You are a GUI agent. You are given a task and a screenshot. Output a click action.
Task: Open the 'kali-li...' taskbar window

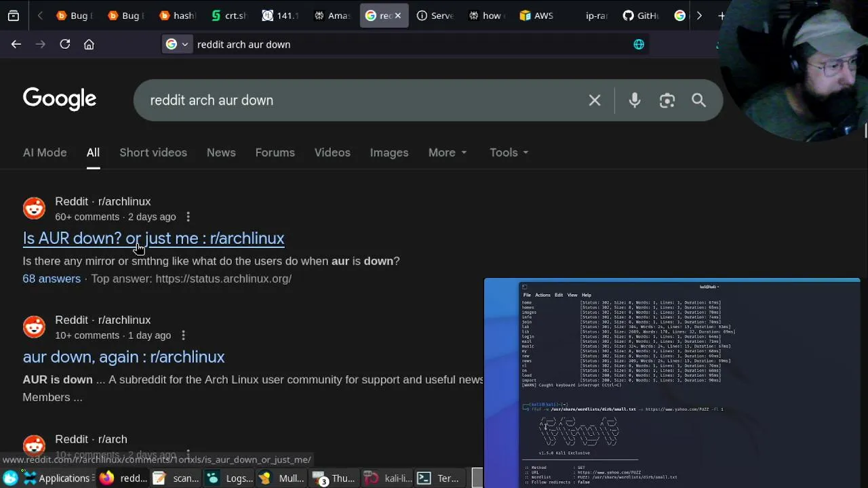pos(388,479)
